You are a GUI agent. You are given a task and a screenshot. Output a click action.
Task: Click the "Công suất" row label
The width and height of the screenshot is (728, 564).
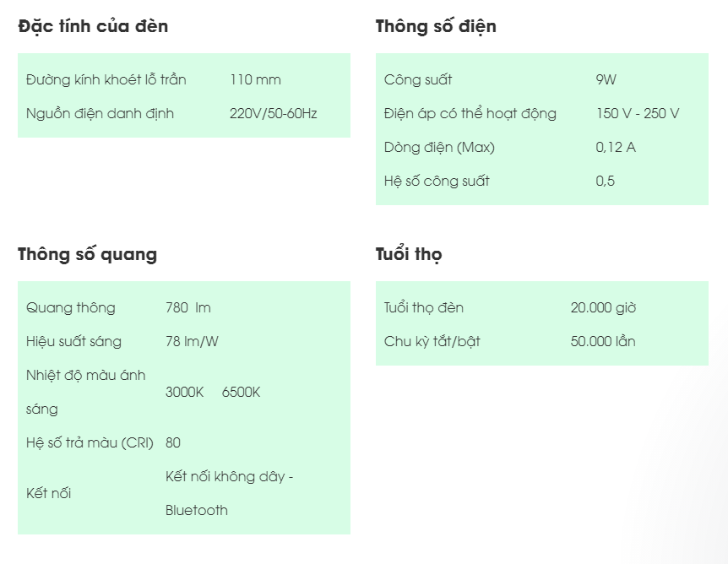[418, 79]
